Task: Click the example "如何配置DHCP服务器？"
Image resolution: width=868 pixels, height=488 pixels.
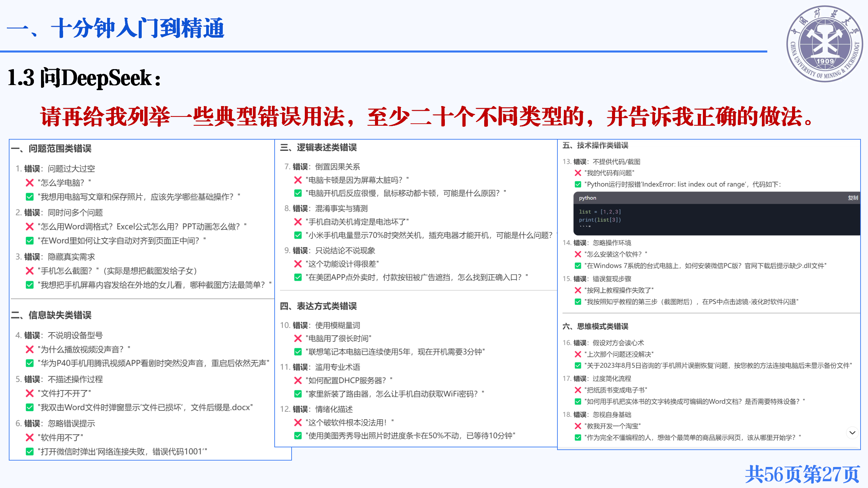Action: tap(349, 381)
